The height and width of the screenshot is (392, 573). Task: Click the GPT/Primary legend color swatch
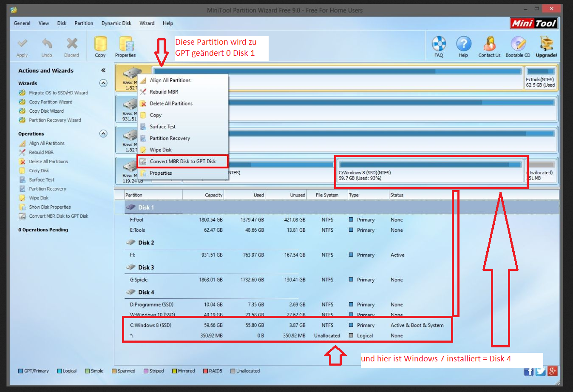click(20, 371)
